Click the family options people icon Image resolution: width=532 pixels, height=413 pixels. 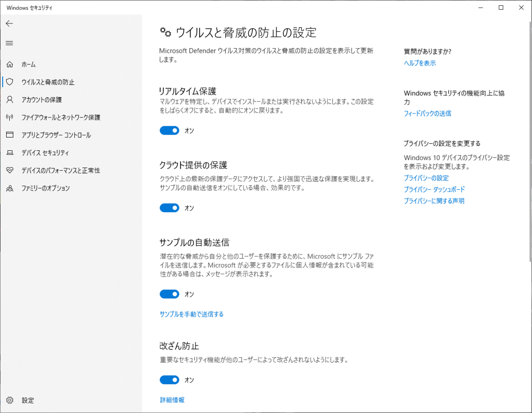click(10, 188)
